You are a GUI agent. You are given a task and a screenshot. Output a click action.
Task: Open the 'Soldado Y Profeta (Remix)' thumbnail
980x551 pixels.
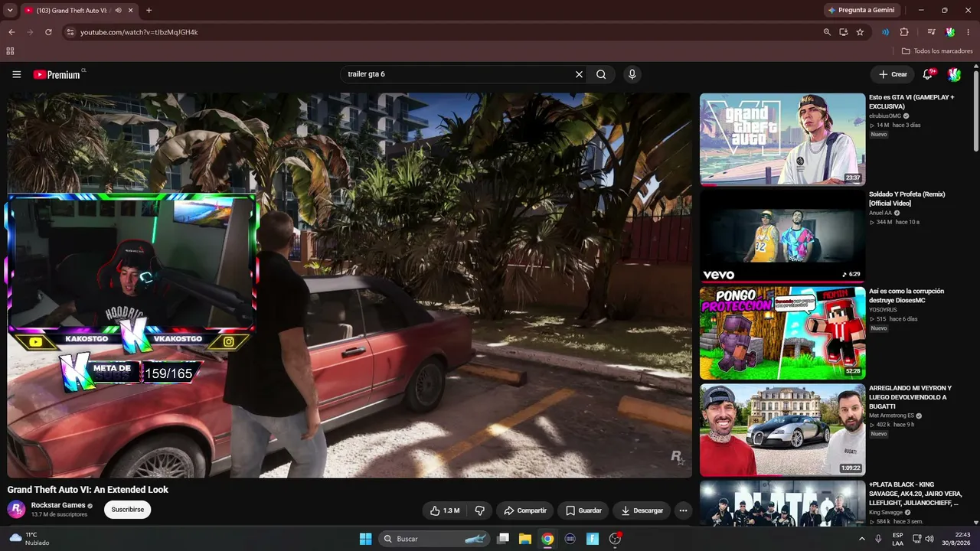(782, 236)
